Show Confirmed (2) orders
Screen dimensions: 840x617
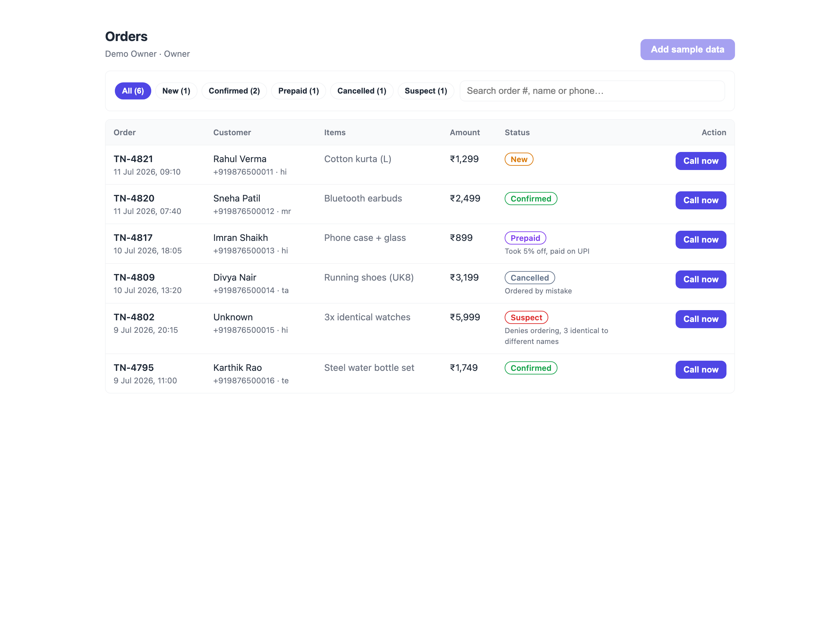[x=234, y=91]
